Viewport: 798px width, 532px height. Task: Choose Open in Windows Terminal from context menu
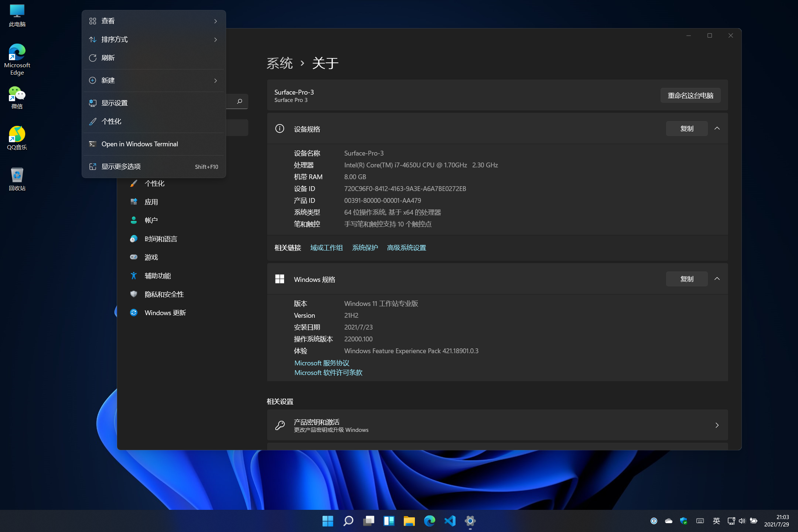pos(140,144)
